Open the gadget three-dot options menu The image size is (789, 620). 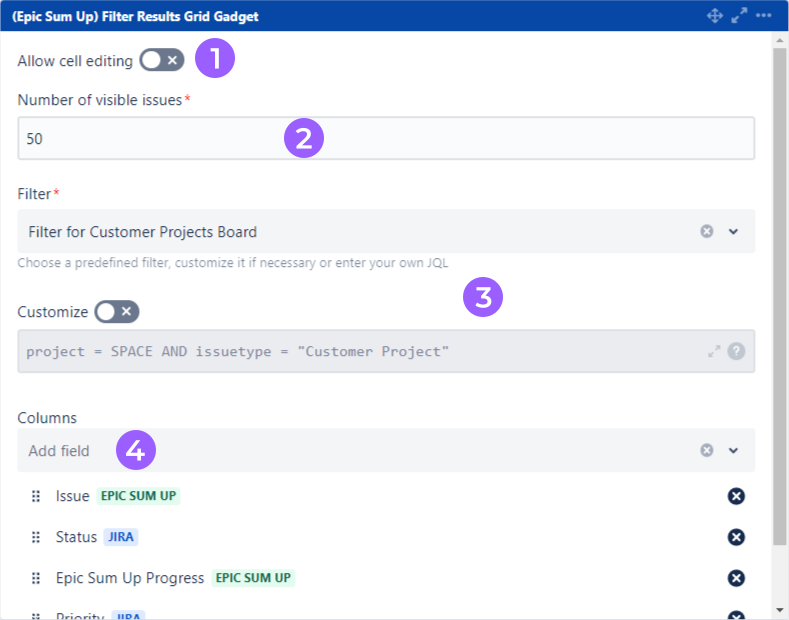click(x=764, y=16)
